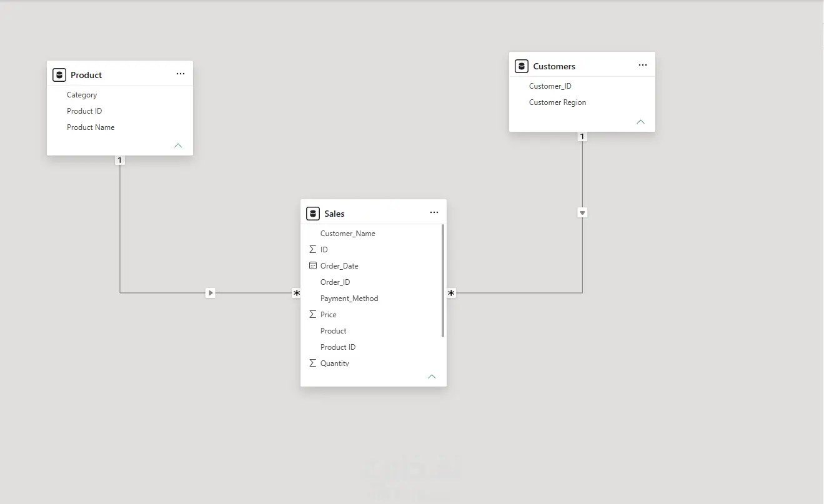
Task: Click the Customers table database icon
Action: [x=522, y=66]
